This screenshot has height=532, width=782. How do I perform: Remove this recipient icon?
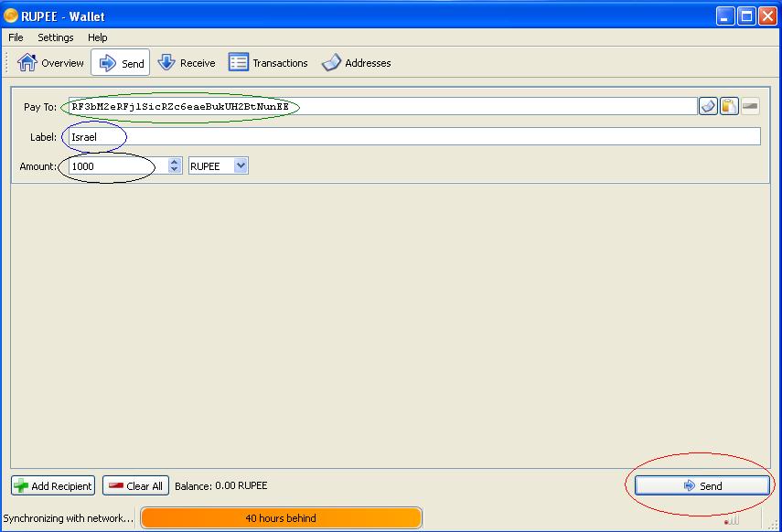pos(750,106)
